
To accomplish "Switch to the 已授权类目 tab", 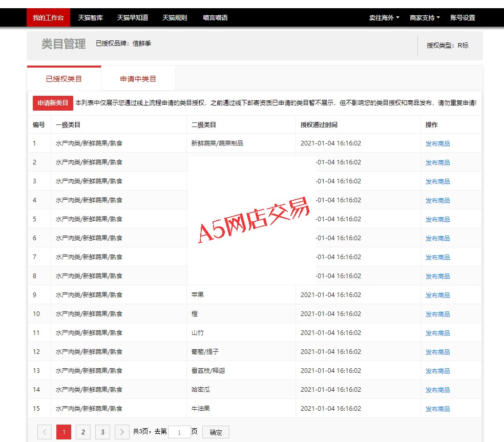I will (64, 79).
